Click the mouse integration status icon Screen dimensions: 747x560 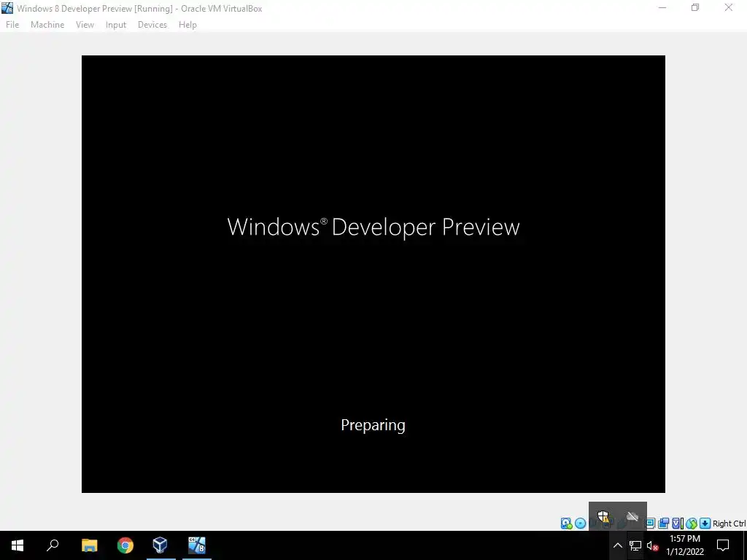point(692,524)
